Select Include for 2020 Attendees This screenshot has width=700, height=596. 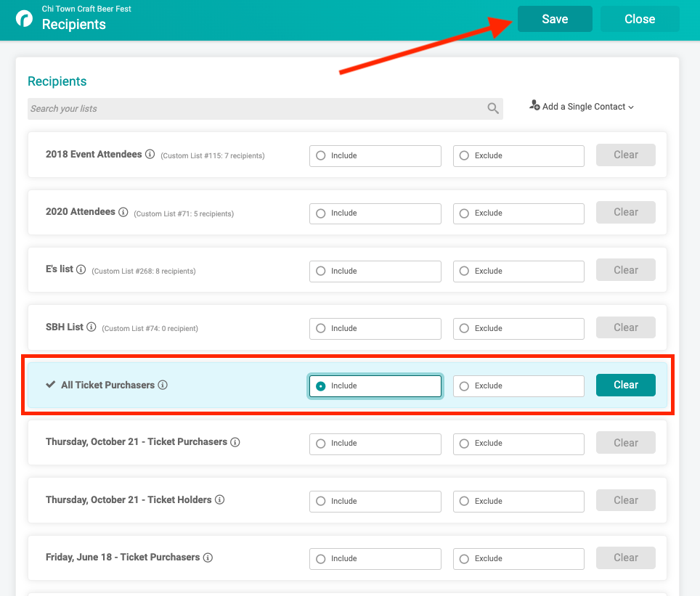(x=375, y=214)
